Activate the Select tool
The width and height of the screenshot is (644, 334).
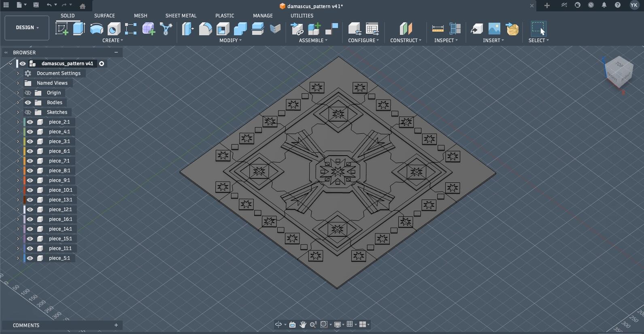coord(538,29)
